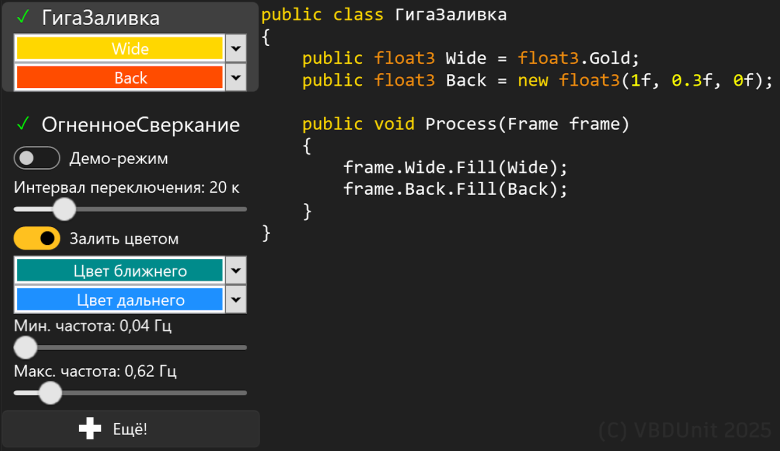780x451 pixels.
Task: Select the ГигаЗаливка effect header
Action: click(x=100, y=18)
